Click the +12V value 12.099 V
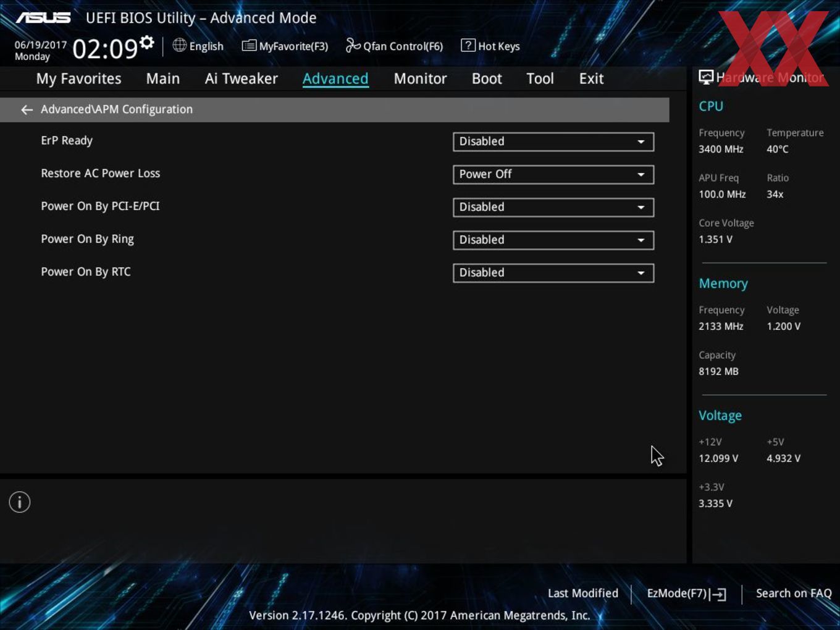The width and height of the screenshot is (840, 630). [718, 458]
